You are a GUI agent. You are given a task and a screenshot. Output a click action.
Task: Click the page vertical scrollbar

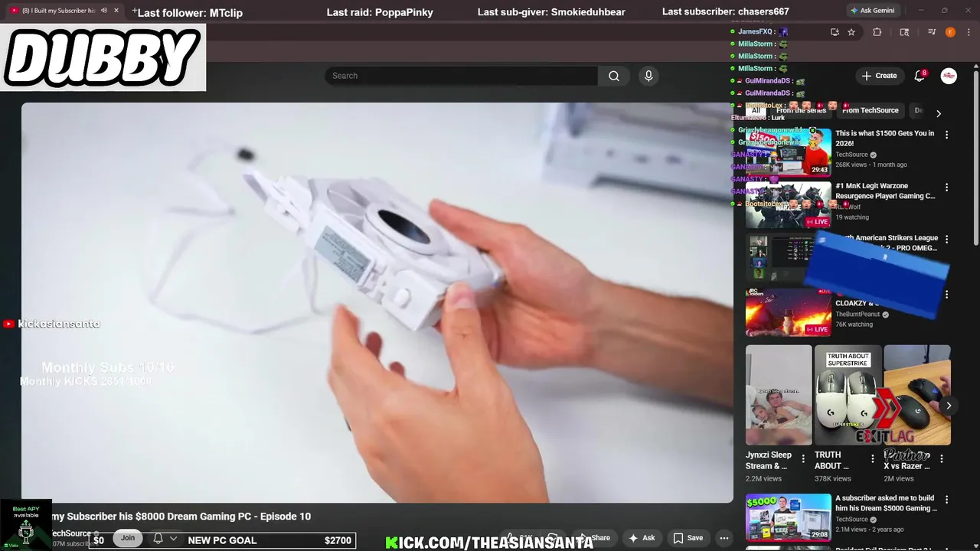click(976, 157)
